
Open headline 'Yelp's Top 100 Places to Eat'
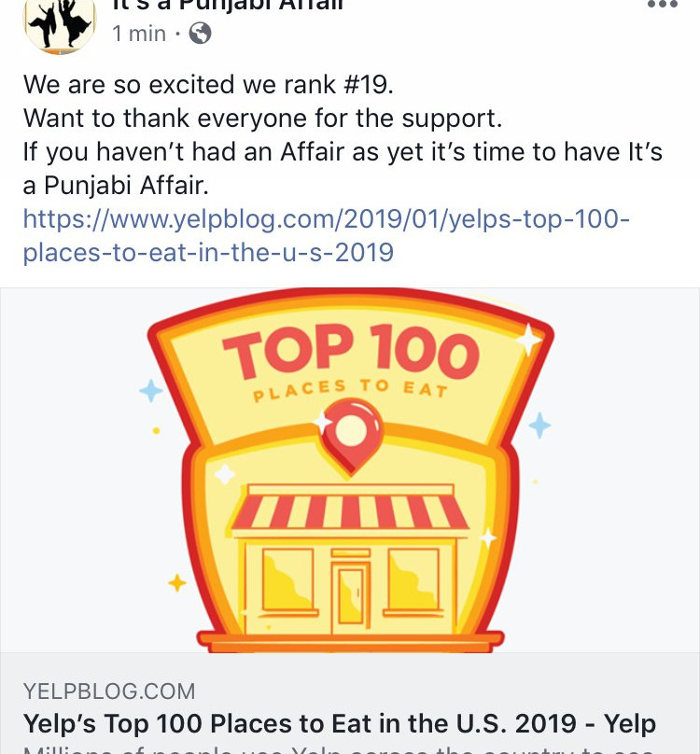click(339, 724)
